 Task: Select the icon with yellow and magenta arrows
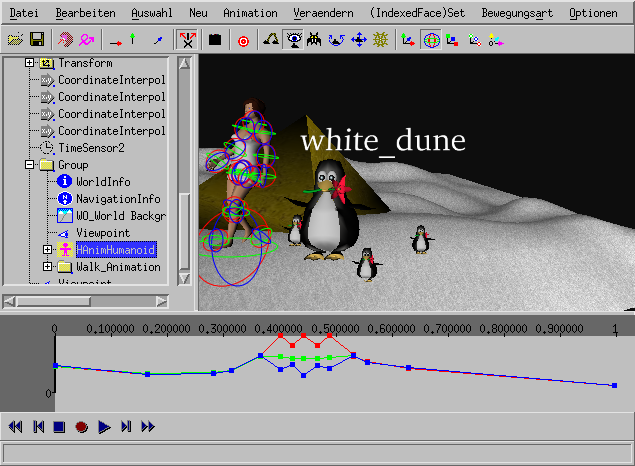(x=496, y=40)
